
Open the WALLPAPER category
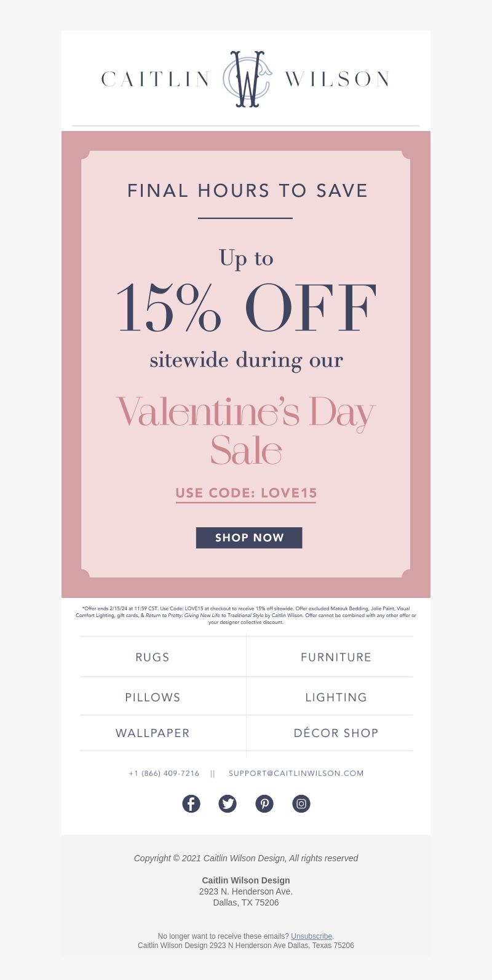(x=153, y=733)
